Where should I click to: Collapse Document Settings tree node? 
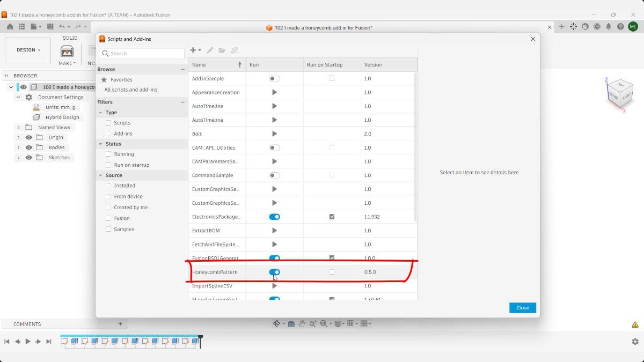tap(18, 97)
